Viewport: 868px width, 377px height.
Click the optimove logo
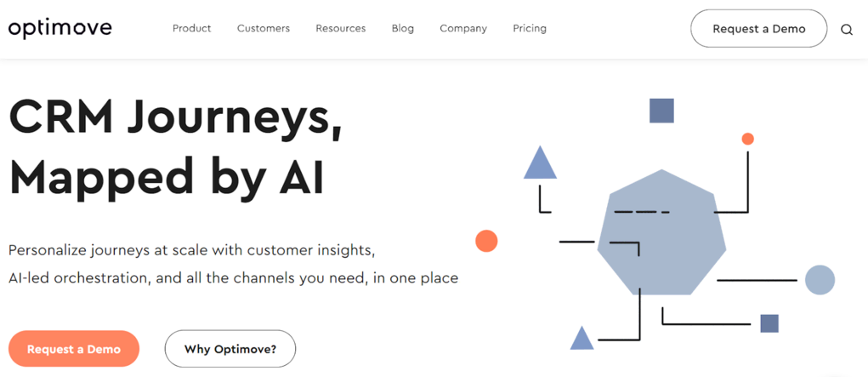60,28
